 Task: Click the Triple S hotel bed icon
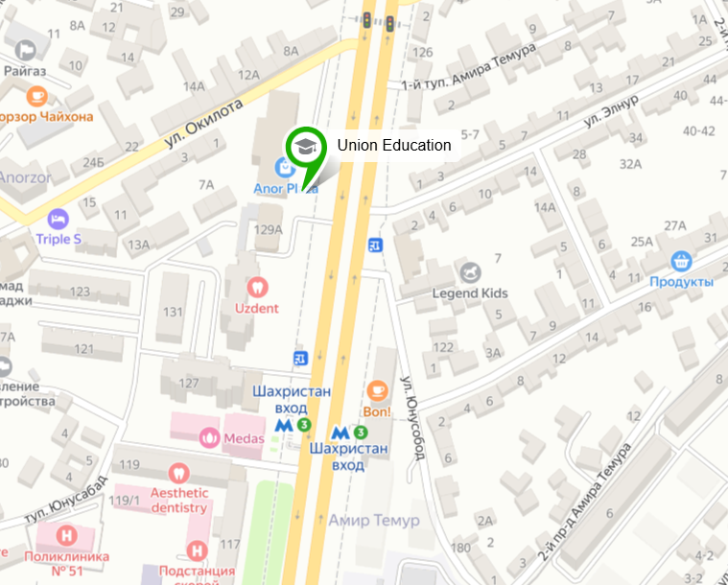(x=59, y=220)
